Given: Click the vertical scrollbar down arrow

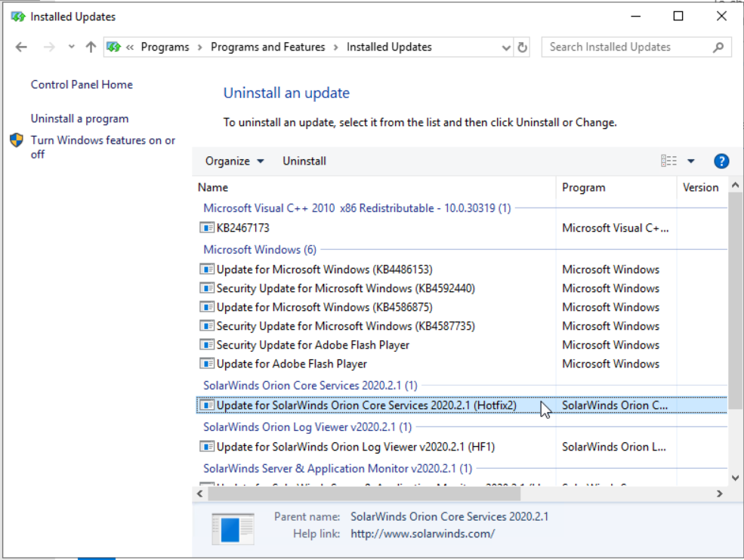Looking at the screenshot, I should click(x=735, y=478).
